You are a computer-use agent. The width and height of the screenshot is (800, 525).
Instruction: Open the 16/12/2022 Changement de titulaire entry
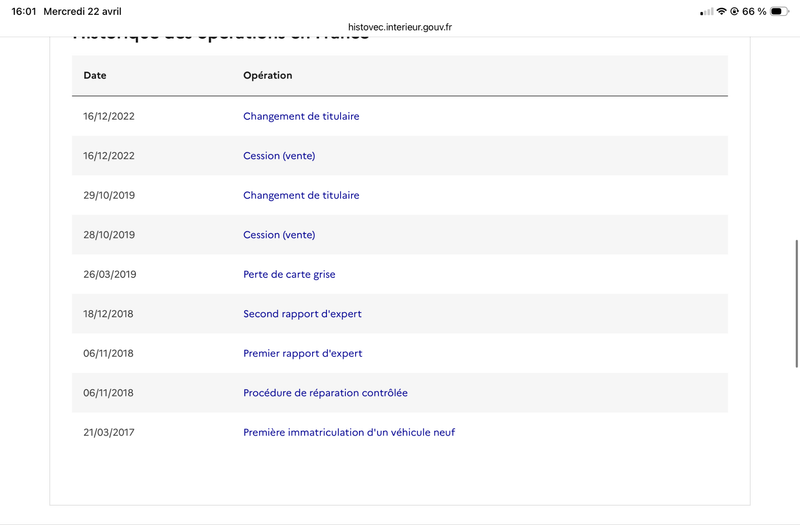click(x=301, y=116)
